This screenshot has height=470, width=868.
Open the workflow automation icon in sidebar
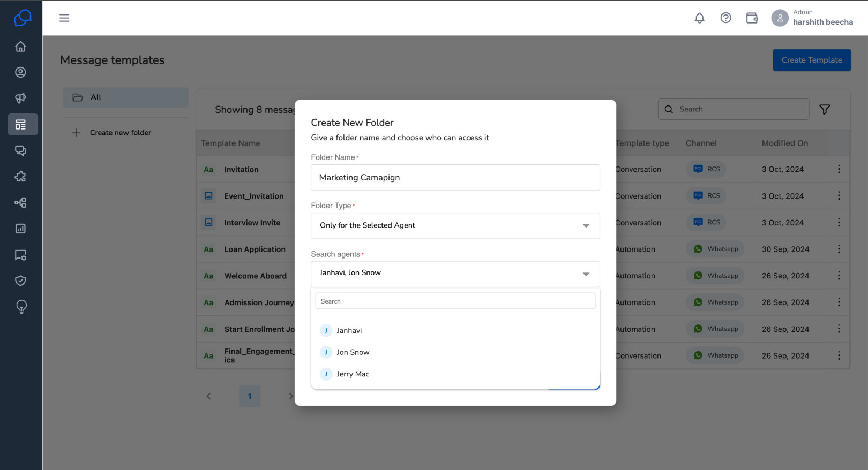coord(21,203)
